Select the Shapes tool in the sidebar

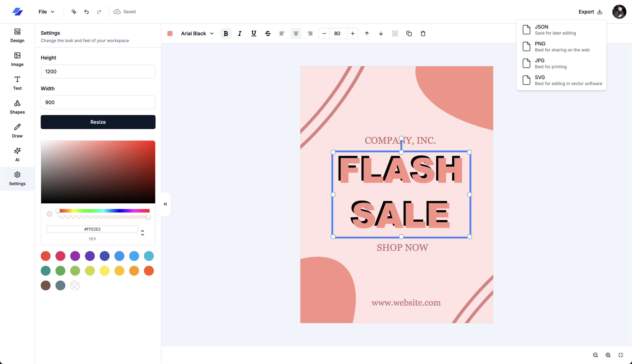tap(17, 106)
